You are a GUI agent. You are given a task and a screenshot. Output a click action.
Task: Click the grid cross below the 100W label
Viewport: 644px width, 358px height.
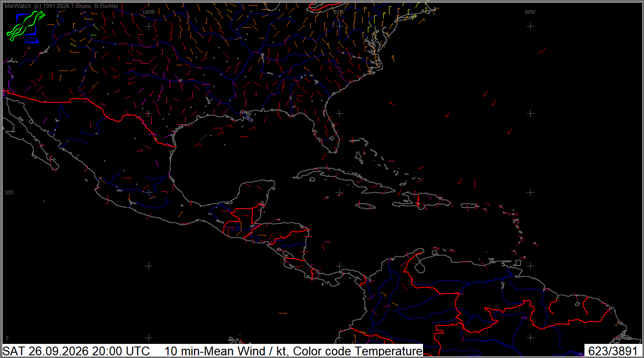click(x=149, y=26)
